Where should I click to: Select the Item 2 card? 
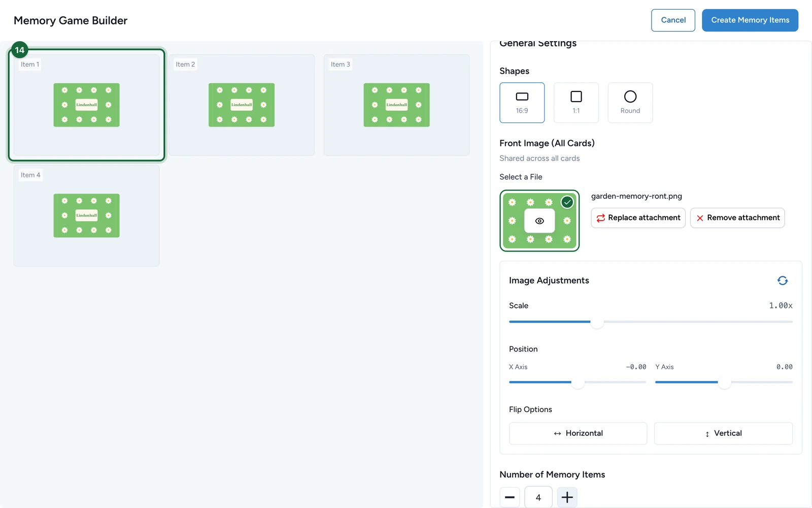242,105
